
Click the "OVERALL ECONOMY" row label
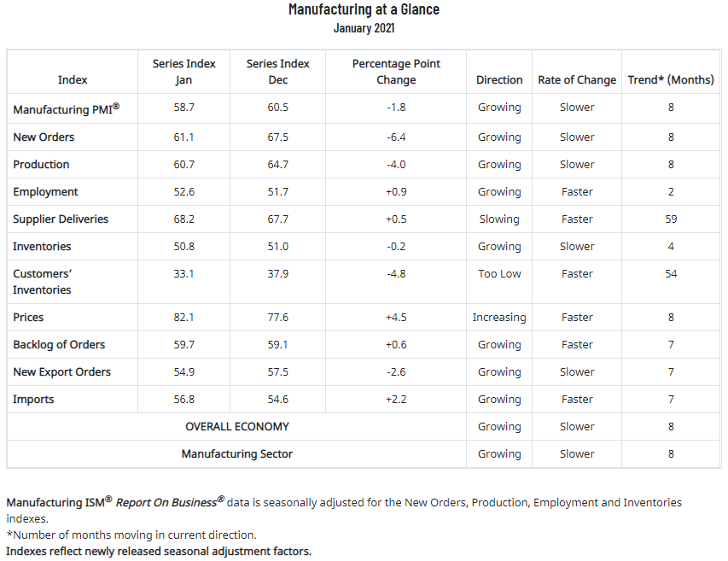click(237, 426)
